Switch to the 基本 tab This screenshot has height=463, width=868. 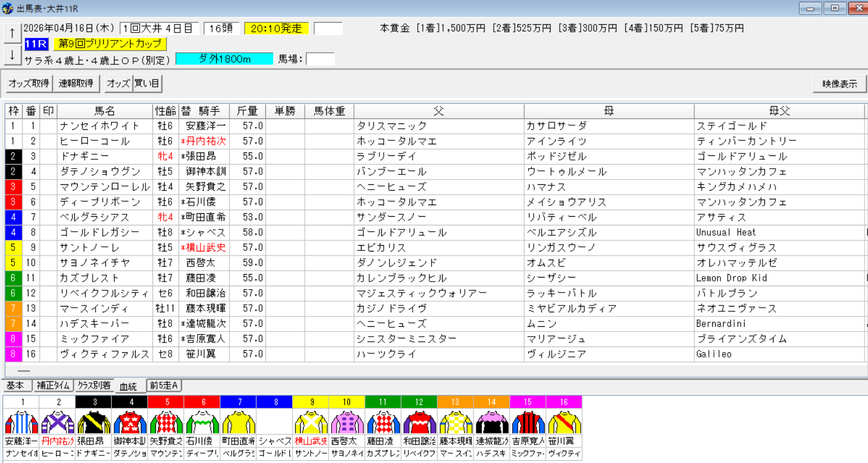pyautogui.click(x=17, y=384)
